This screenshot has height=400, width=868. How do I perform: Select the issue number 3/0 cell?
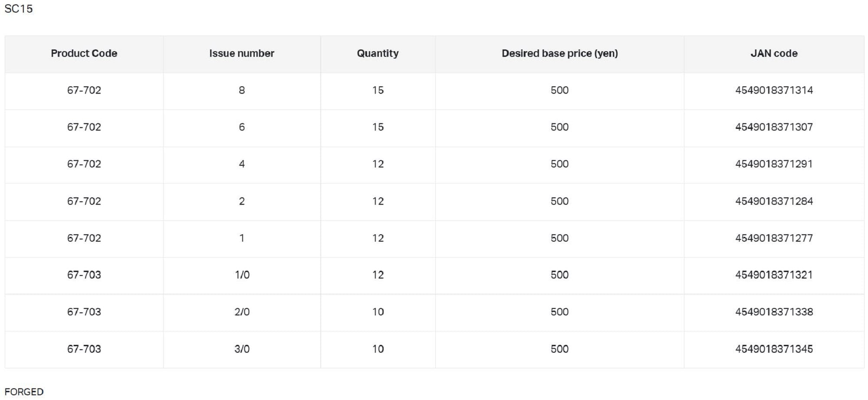click(x=242, y=349)
